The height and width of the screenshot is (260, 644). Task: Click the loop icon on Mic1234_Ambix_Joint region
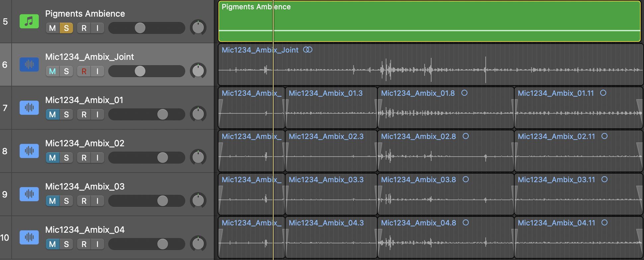[308, 50]
